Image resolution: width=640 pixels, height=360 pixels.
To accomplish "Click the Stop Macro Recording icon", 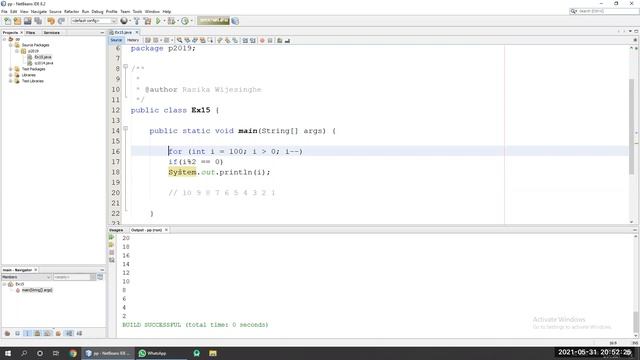I will pyautogui.click(x=270, y=40).
